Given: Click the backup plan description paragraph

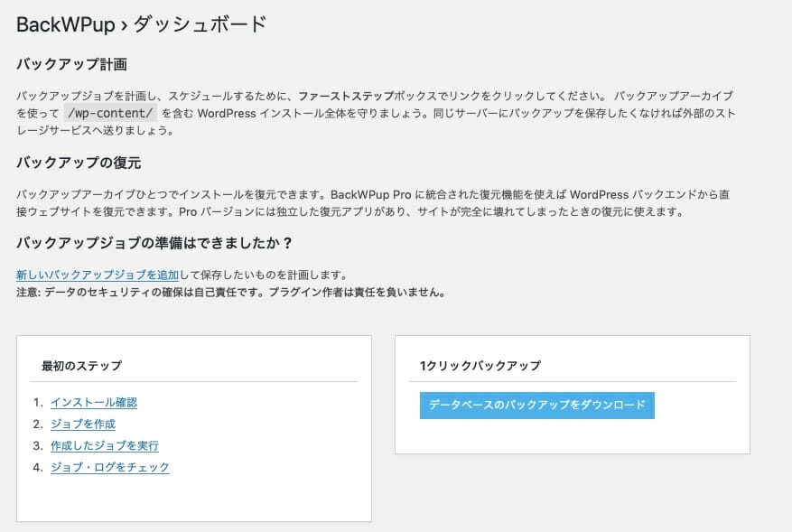Looking at the screenshot, I should pos(376,113).
